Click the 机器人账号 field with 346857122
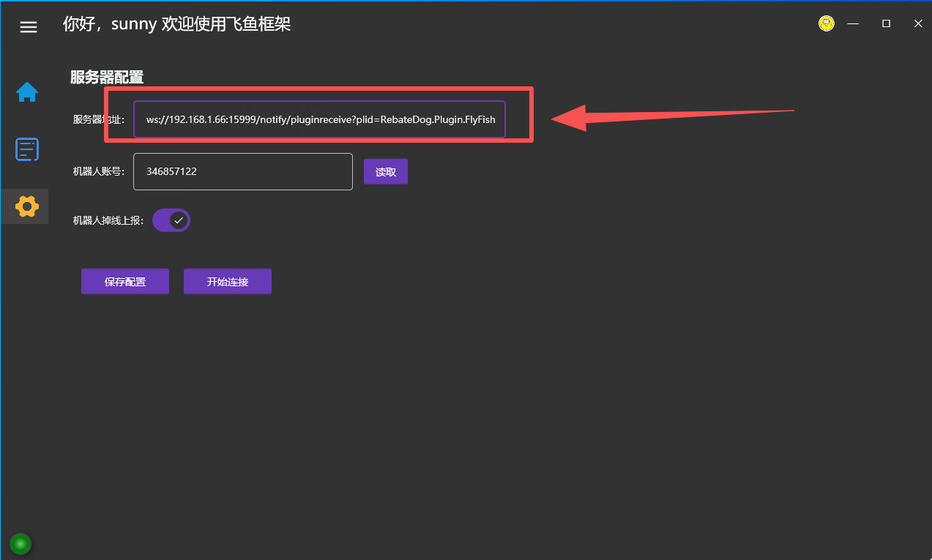 point(242,172)
